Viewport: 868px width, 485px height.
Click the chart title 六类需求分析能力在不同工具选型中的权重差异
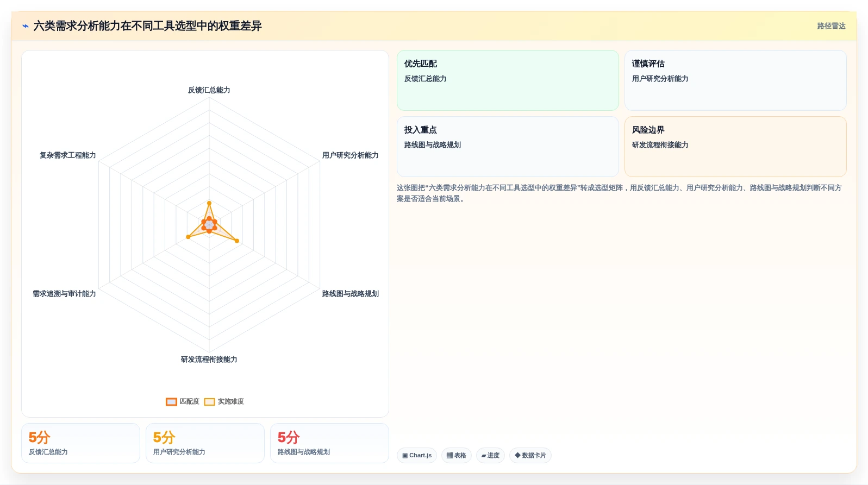[x=147, y=26]
